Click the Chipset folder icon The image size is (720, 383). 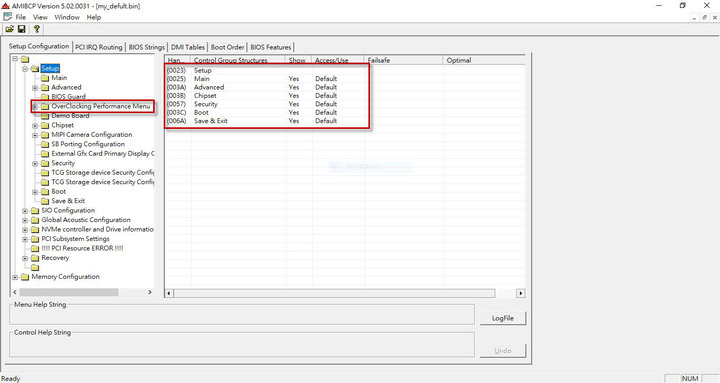tap(45, 125)
